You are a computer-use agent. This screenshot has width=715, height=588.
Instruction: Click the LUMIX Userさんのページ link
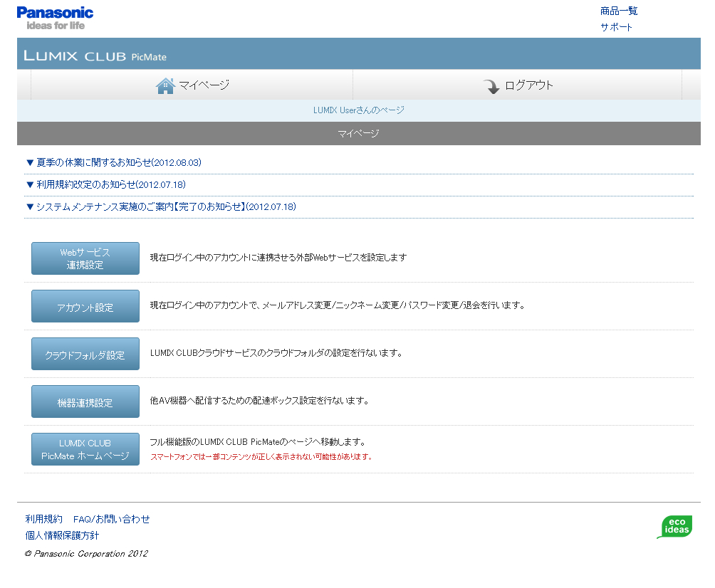358,110
